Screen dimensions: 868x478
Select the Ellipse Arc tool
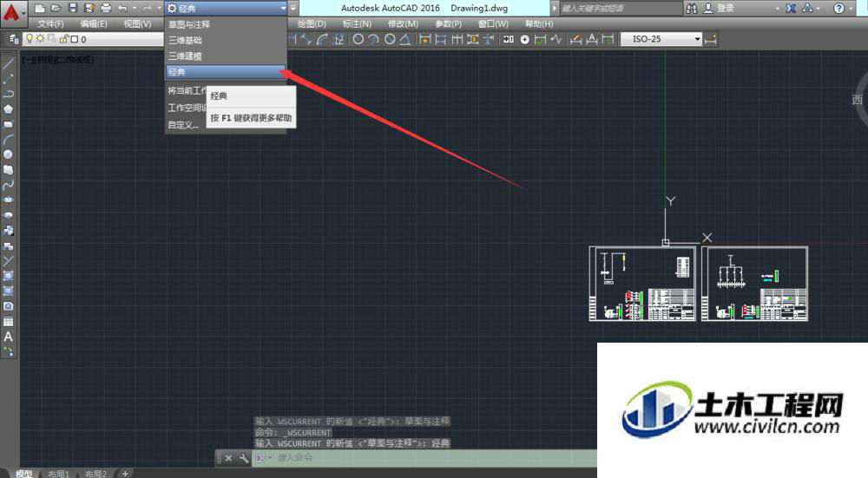tap(9, 215)
